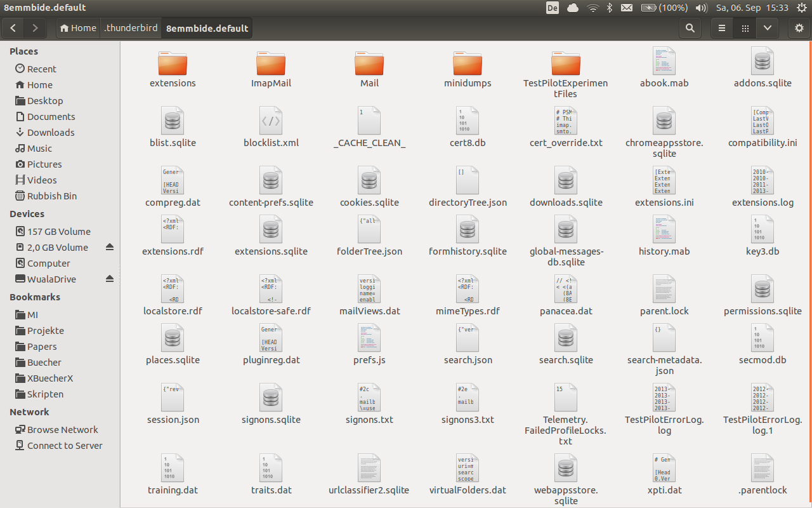
Task: Select the extensions folder icon
Action: [173, 63]
